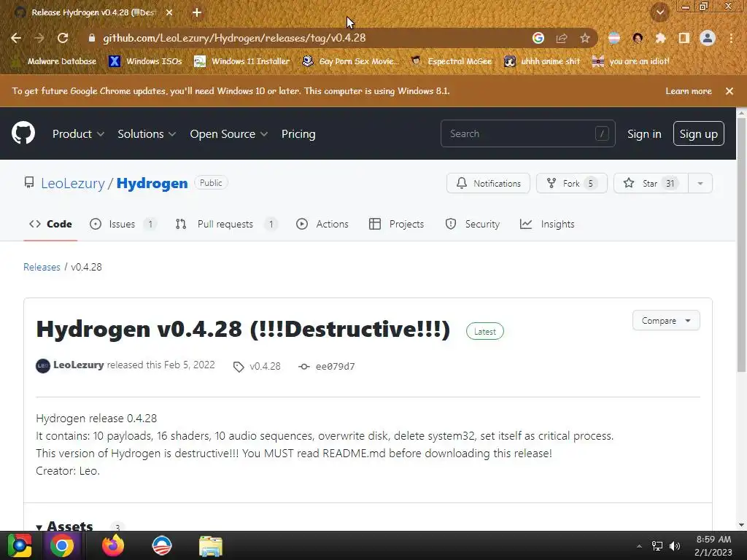Expand the Open Source menu
This screenshot has height=560, width=747.
[228, 134]
